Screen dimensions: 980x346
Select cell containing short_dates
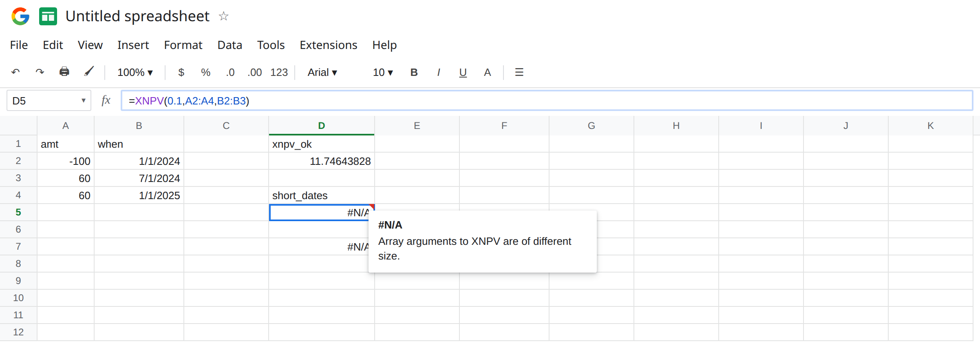(x=322, y=195)
